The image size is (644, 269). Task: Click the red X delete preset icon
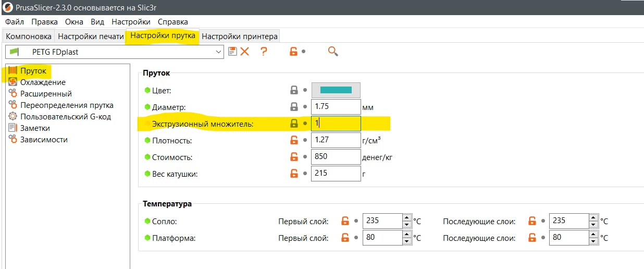pos(244,51)
